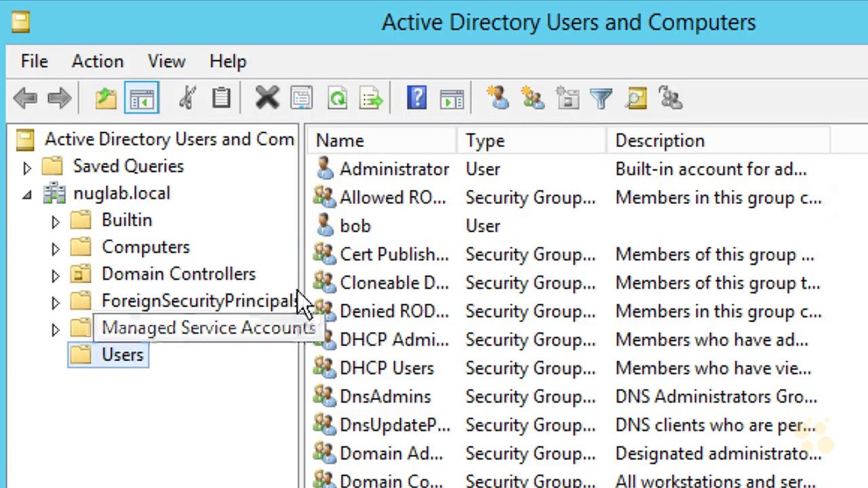868x488 pixels.
Task: Click the group icon beside DnsAdmins
Action: coord(324,396)
